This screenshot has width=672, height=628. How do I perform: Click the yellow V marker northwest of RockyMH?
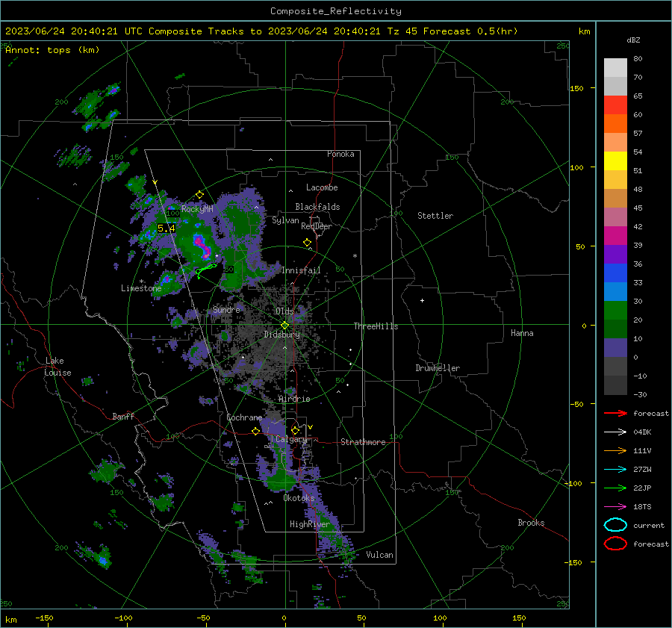pos(155,183)
